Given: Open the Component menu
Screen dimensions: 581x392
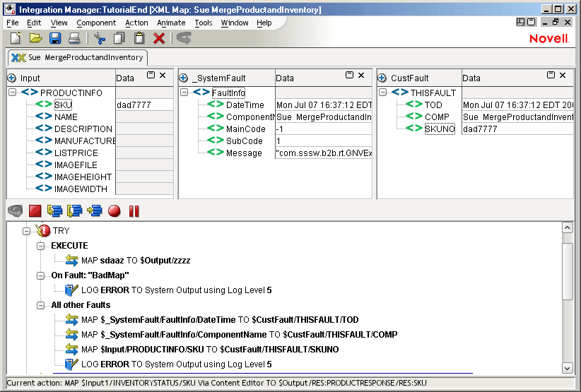Looking at the screenshot, I should pyautogui.click(x=96, y=23).
